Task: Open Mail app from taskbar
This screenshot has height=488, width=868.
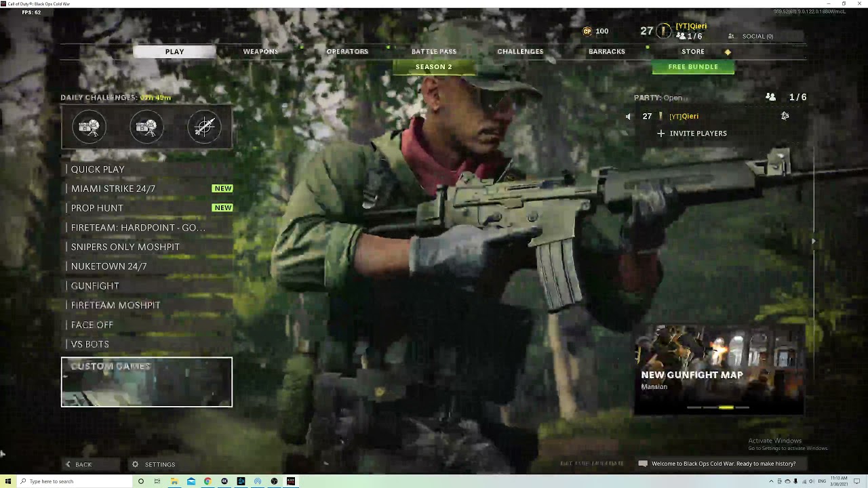Action: click(191, 481)
